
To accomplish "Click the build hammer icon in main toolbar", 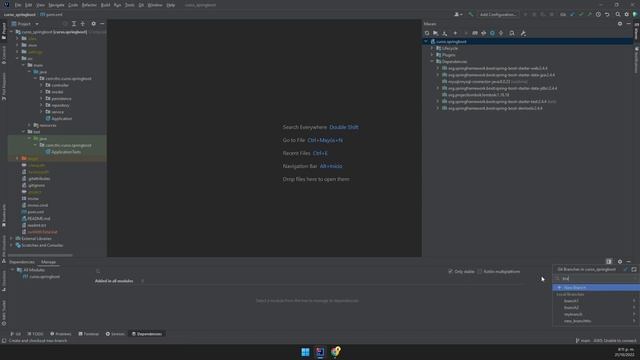I will coord(471,14).
